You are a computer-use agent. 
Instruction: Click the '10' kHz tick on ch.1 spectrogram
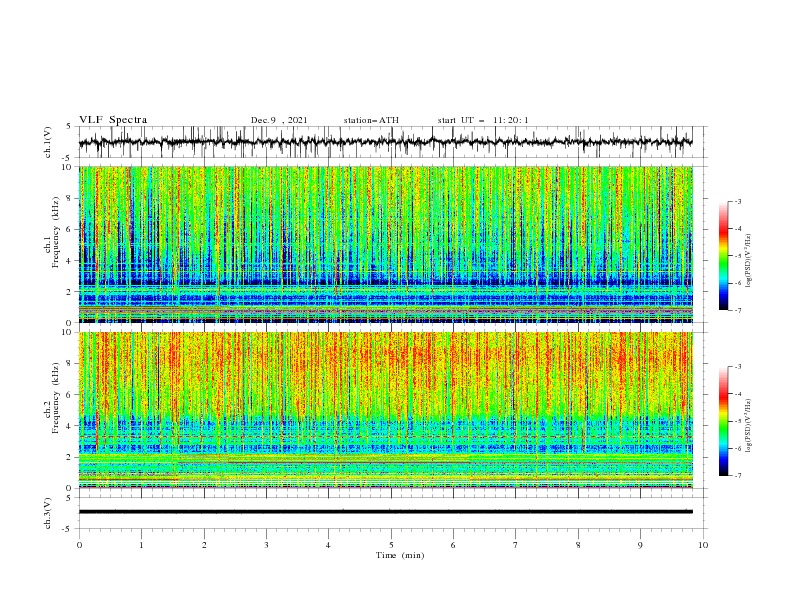(x=70, y=167)
